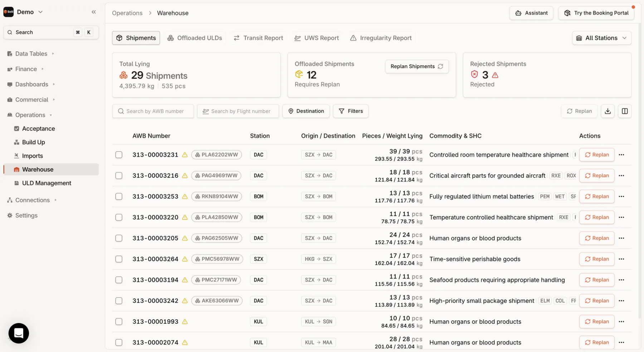Tick the checkbox for AWB 313-00003231

tap(119, 155)
